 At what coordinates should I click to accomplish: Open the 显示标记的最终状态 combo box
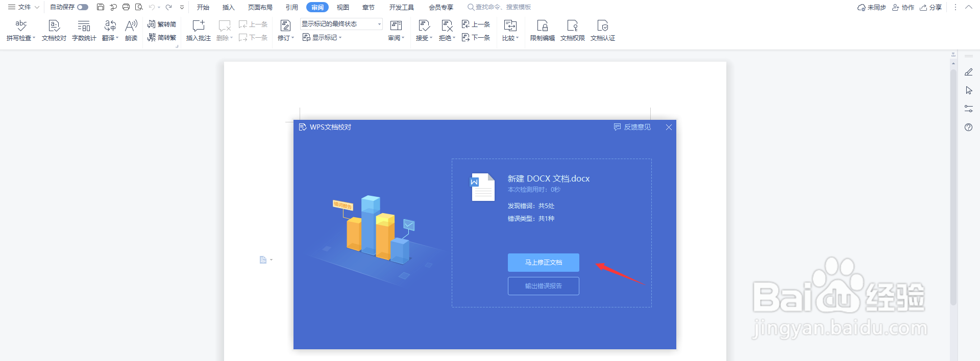341,24
